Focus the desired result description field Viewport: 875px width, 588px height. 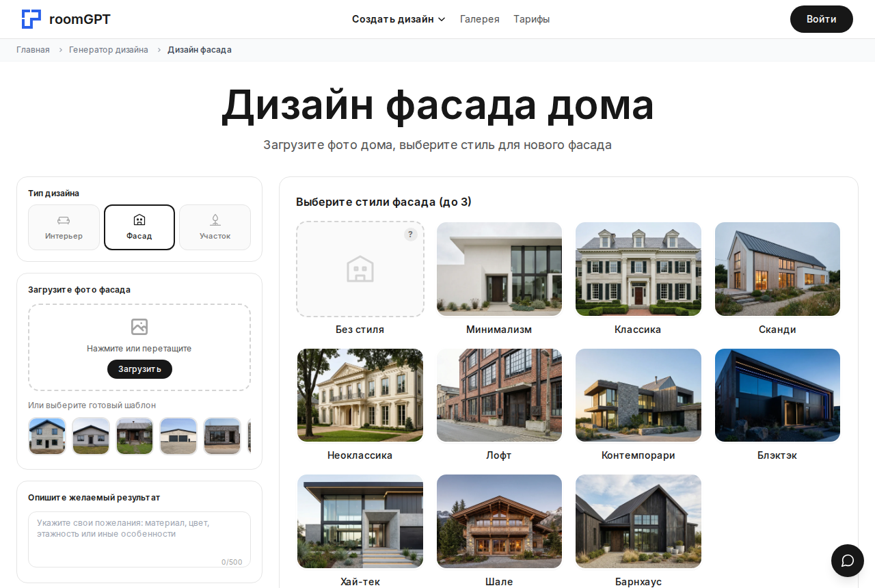click(x=139, y=539)
